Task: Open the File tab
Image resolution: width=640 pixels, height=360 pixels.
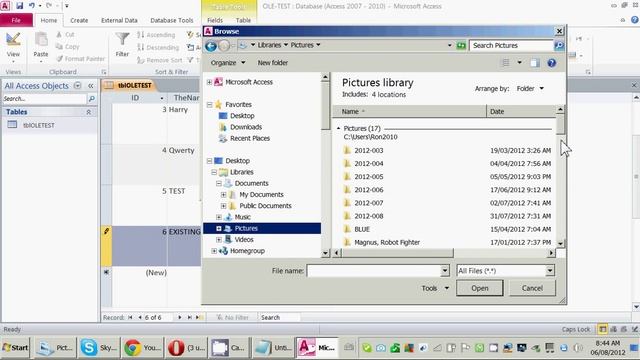Action: coord(16,20)
